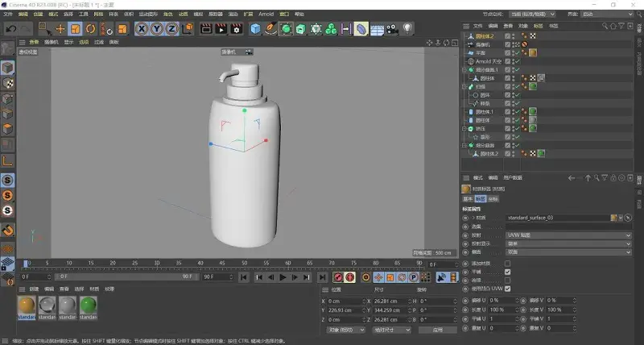Collapse the 挤压 object tree node
The width and height of the screenshot is (644, 345).
[x=464, y=129]
